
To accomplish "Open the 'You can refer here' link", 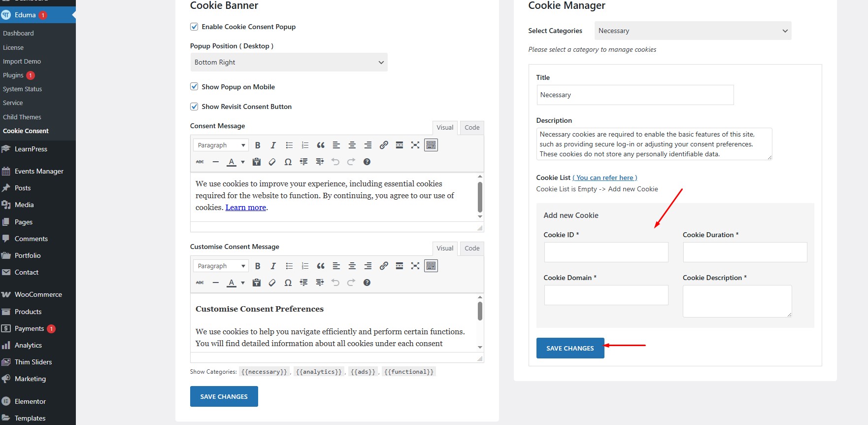I will 604,177.
